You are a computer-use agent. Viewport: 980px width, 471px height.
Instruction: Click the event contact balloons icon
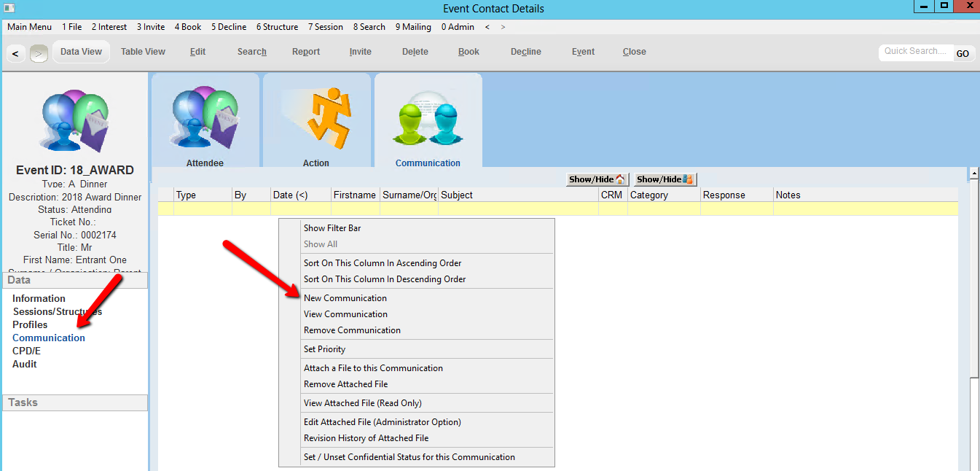[x=75, y=119]
